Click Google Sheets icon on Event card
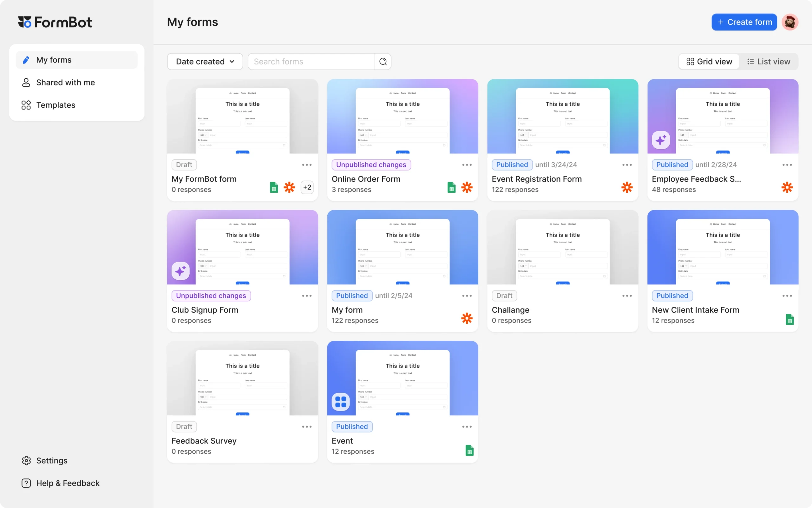 pos(469,450)
